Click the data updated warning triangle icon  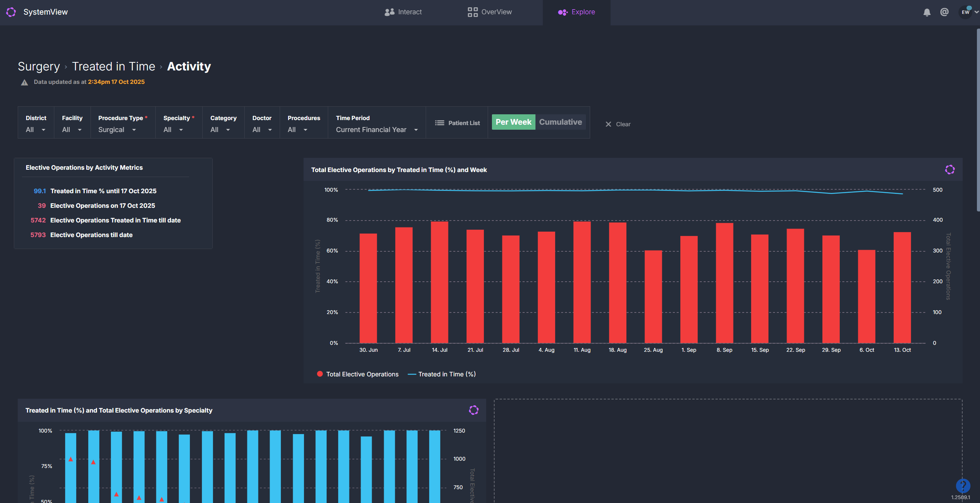point(24,82)
